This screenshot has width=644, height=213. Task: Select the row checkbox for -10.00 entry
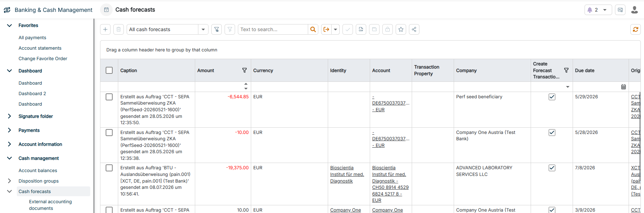point(109,133)
